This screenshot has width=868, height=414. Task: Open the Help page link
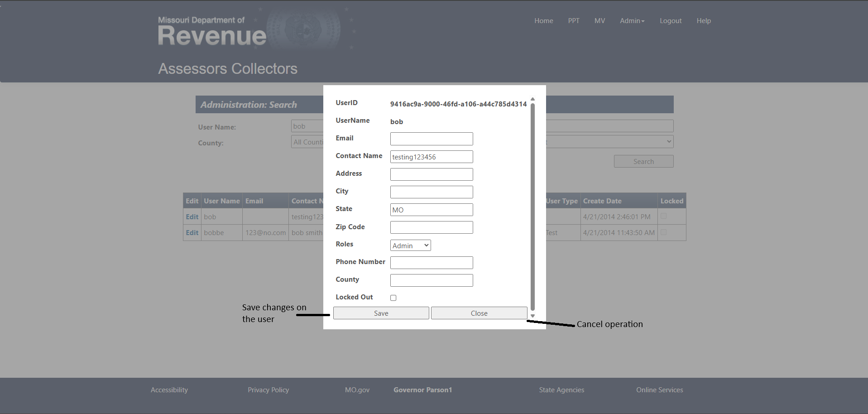tap(703, 21)
